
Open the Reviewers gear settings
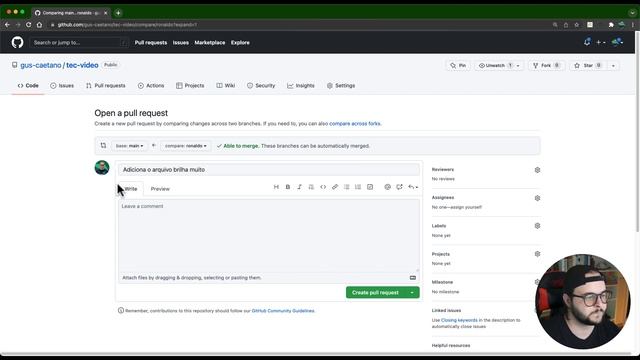537,170
